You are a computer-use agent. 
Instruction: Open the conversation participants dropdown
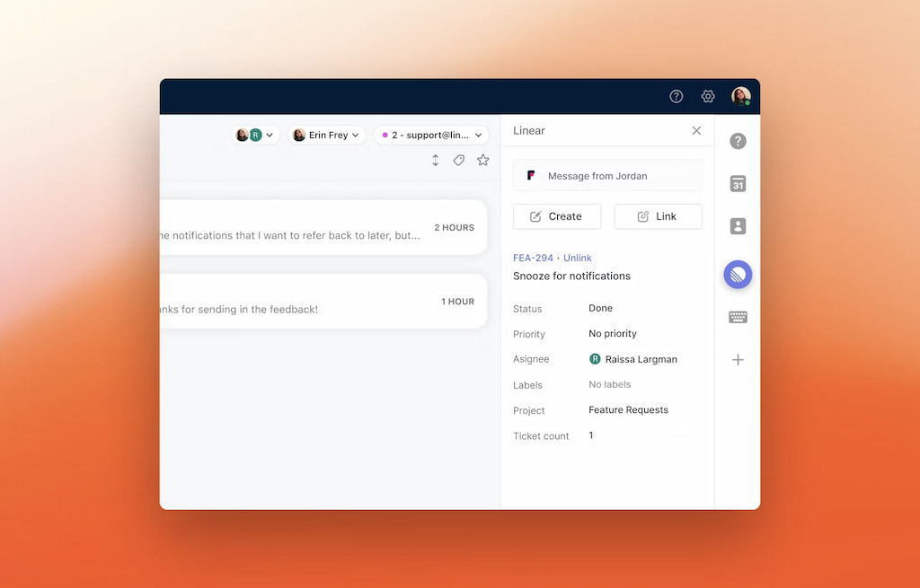pyautogui.click(x=252, y=135)
